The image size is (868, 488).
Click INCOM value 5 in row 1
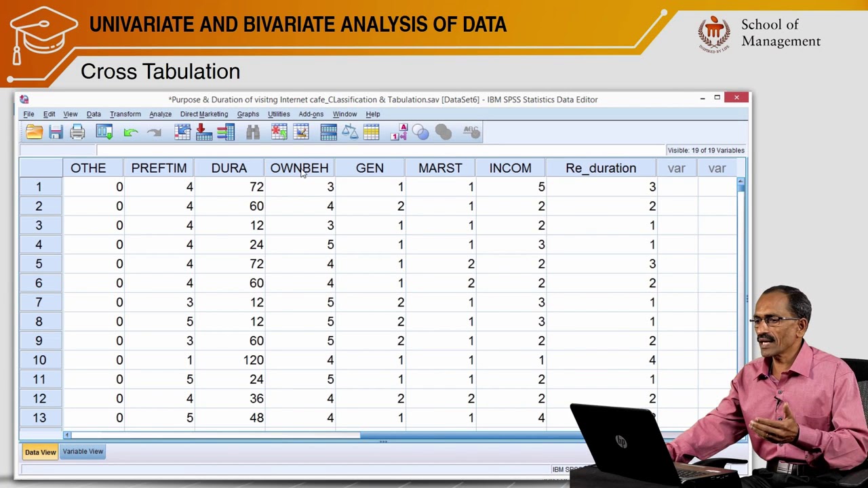511,187
